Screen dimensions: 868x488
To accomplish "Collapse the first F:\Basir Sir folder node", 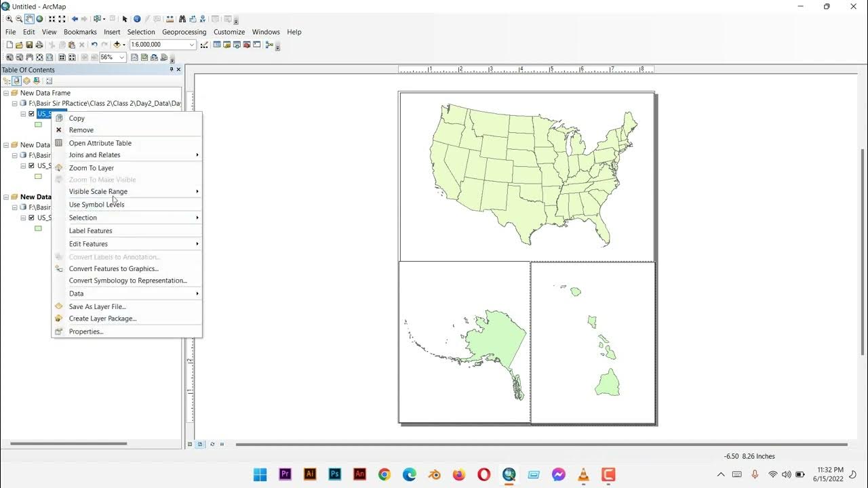I will [x=14, y=104].
